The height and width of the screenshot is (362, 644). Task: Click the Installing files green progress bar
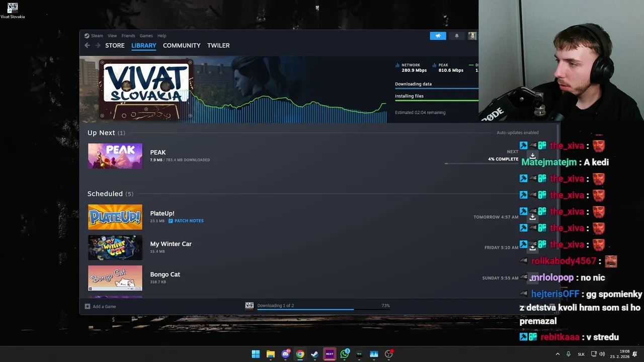click(437, 101)
